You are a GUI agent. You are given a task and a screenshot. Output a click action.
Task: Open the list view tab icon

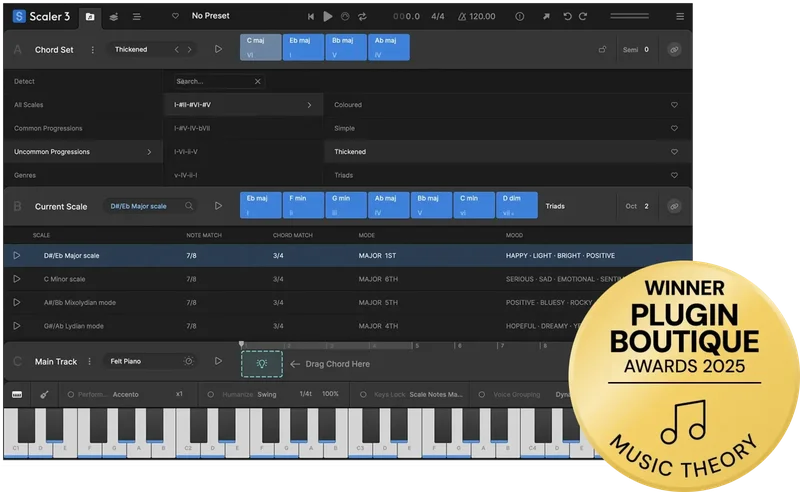137,17
